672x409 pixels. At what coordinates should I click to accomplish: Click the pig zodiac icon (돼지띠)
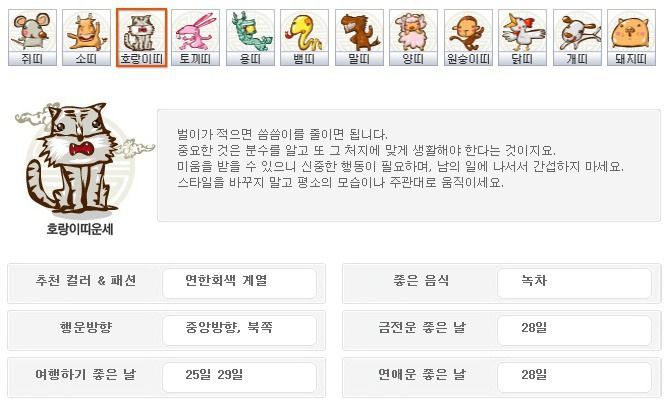[x=631, y=37]
